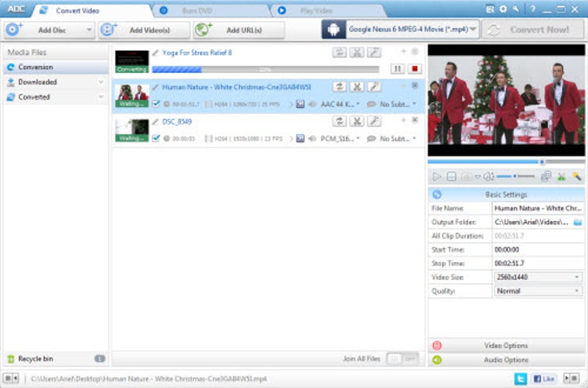Click the Add URL(s) button
This screenshot has width=588, height=388.
tap(239, 30)
